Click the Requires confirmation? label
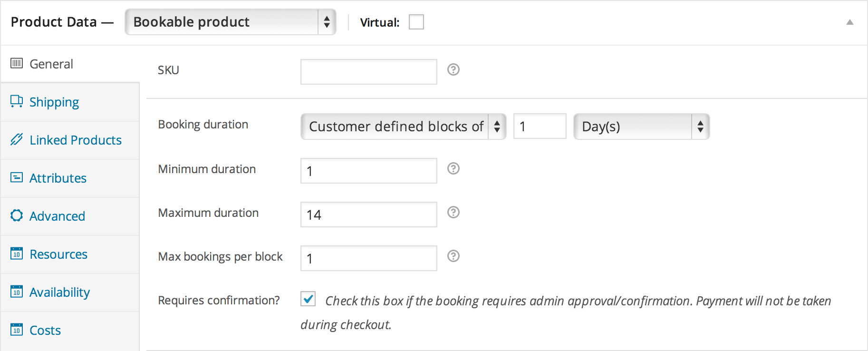 pos(219,301)
